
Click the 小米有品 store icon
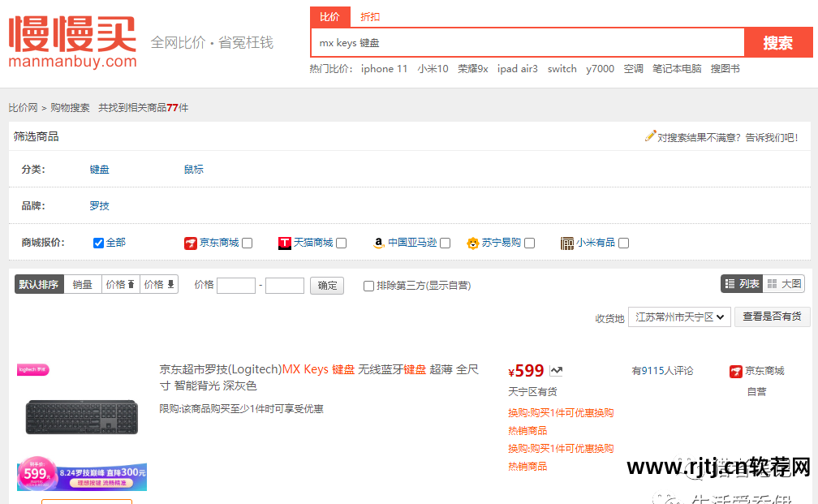click(x=566, y=243)
